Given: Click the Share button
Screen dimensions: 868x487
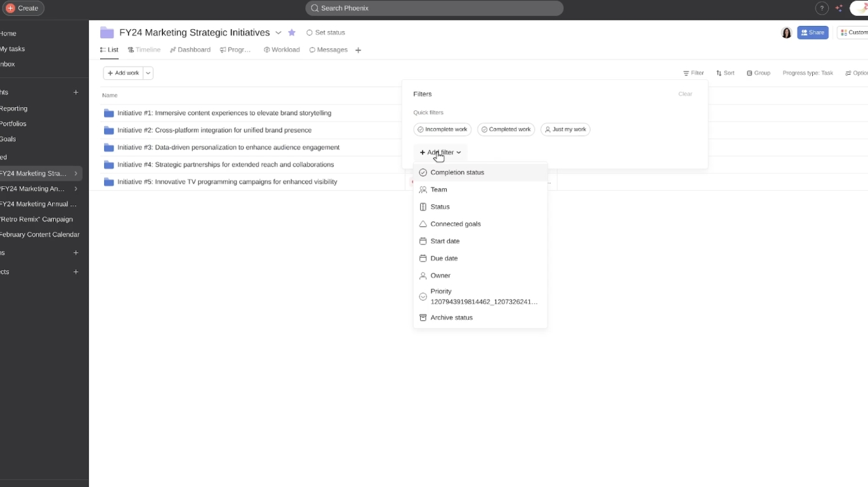Looking at the screenshot, I should click(x=813, y=32).
